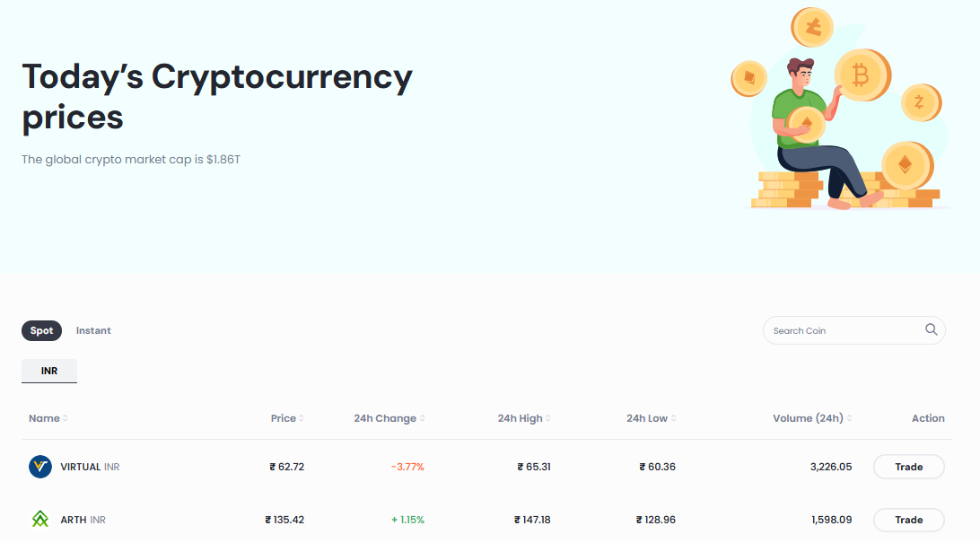The image size is (980, 543).
Task: Sort by 24h Change arrows
Action: pos(422,418)
